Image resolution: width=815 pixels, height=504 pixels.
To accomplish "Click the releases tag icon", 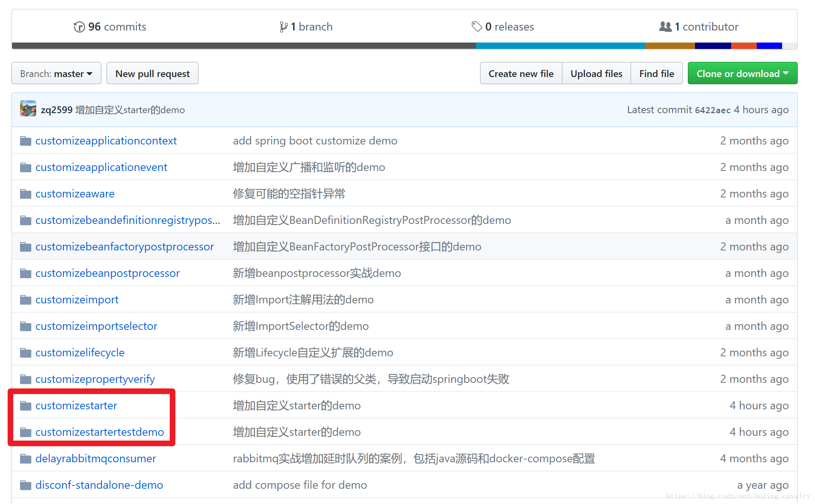I will click(x=476, y=27).
